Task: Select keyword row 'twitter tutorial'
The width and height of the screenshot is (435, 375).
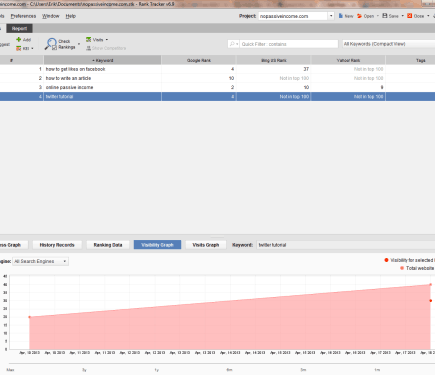Action: pos(217,97)
